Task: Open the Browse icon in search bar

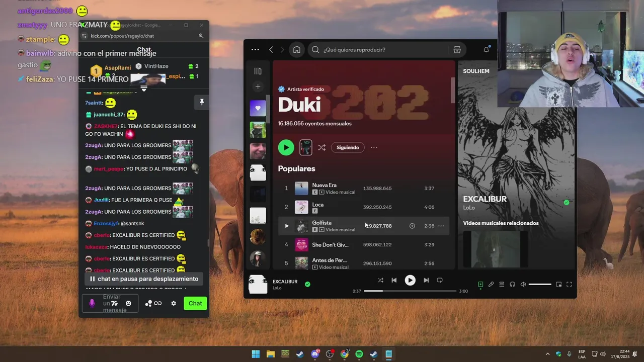Action: [457, 49]
